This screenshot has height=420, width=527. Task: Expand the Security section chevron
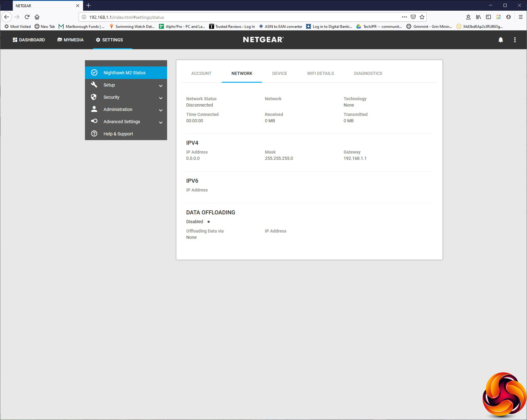point(161,98)
